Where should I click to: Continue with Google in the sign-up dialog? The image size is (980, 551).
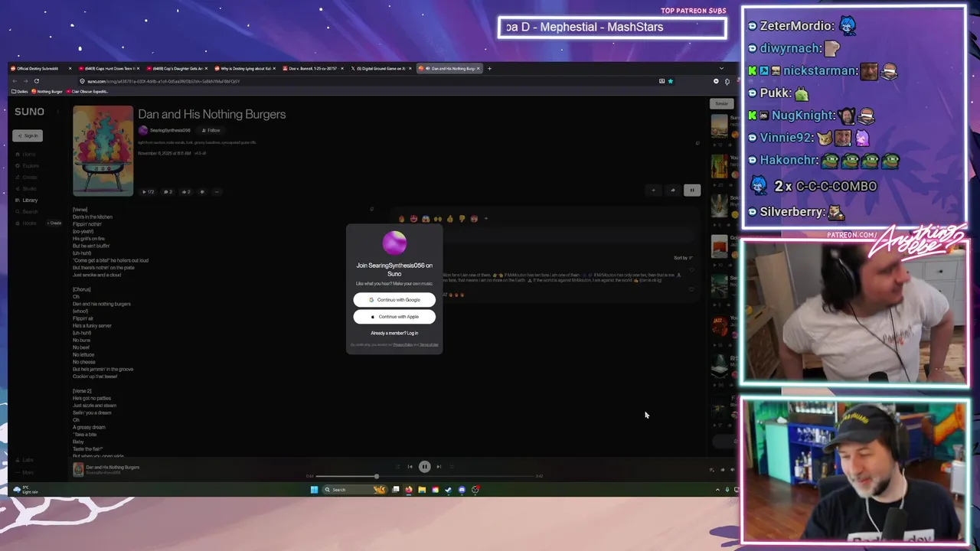pyautogui.click(x=394, y=300)
